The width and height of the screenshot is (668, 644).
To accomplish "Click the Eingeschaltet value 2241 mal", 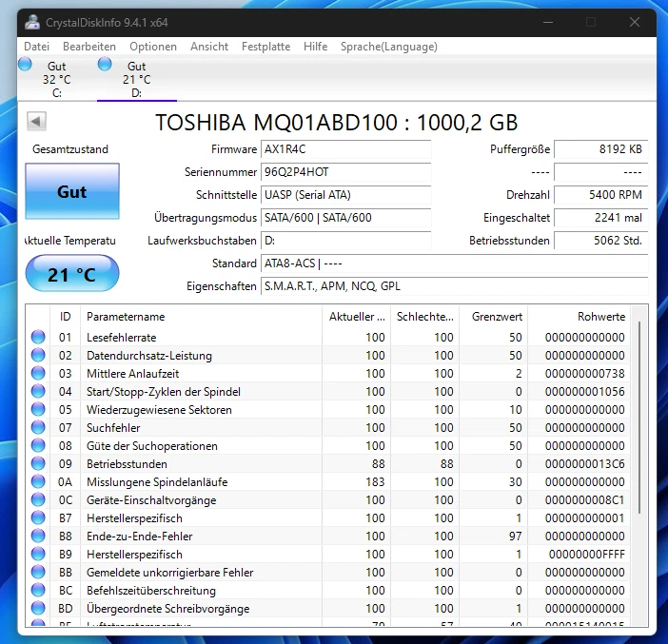I will [601, 218].
